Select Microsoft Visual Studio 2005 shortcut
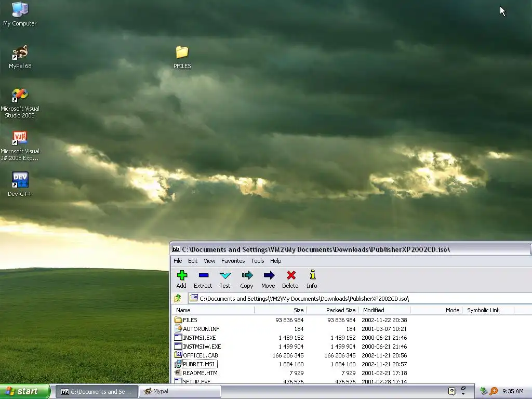Screen dimensions: 532x399 click(20, 103)
